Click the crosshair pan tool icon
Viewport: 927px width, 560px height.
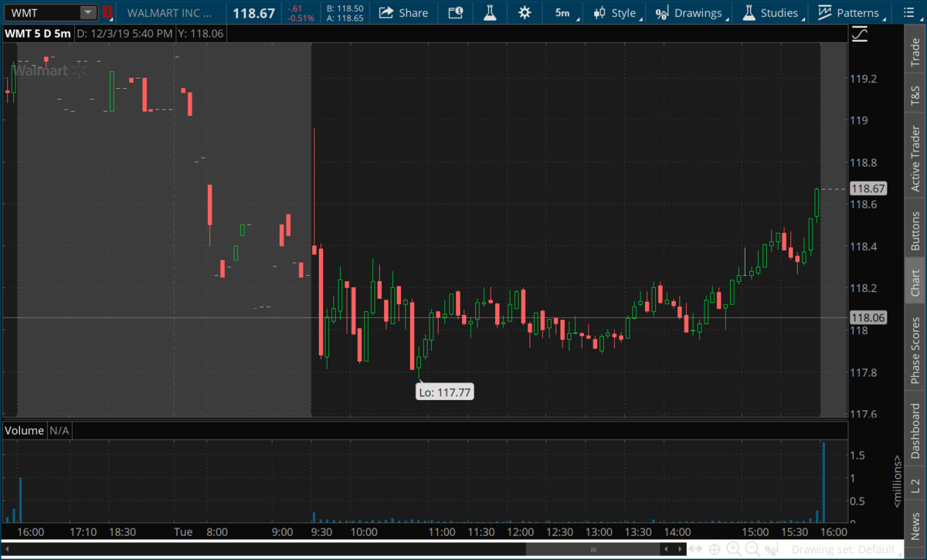(x=716, y=549)
